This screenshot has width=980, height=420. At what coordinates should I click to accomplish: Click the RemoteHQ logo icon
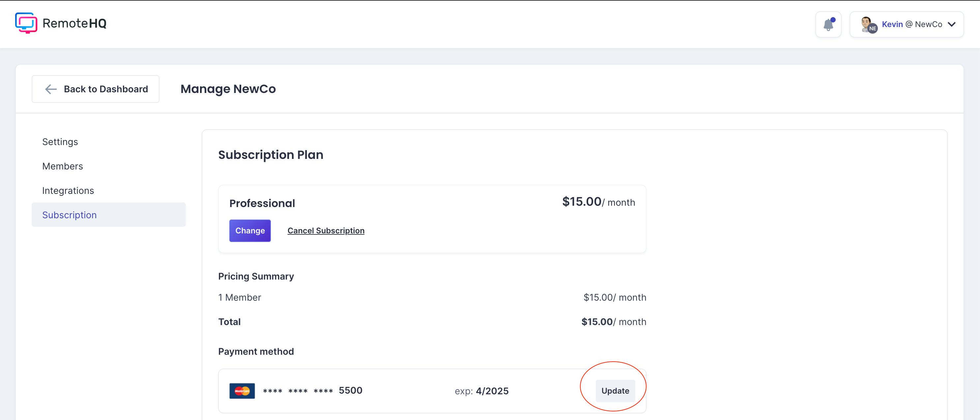tap(26, 23)
